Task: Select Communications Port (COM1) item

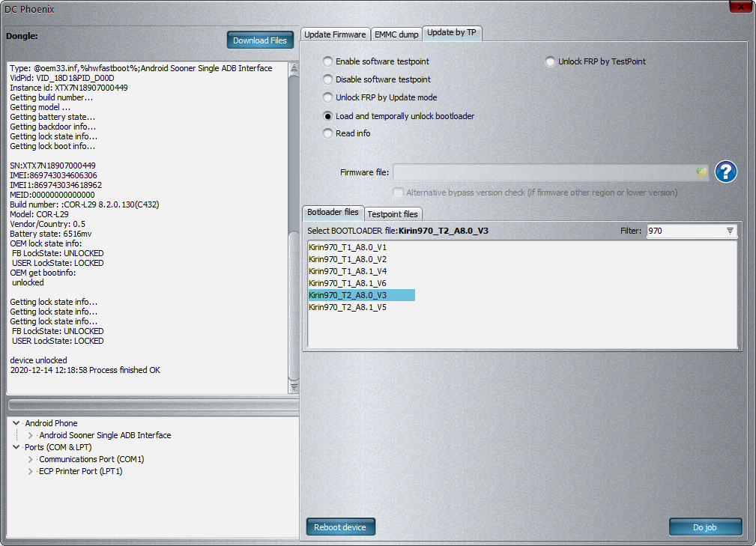Action: 91,459
